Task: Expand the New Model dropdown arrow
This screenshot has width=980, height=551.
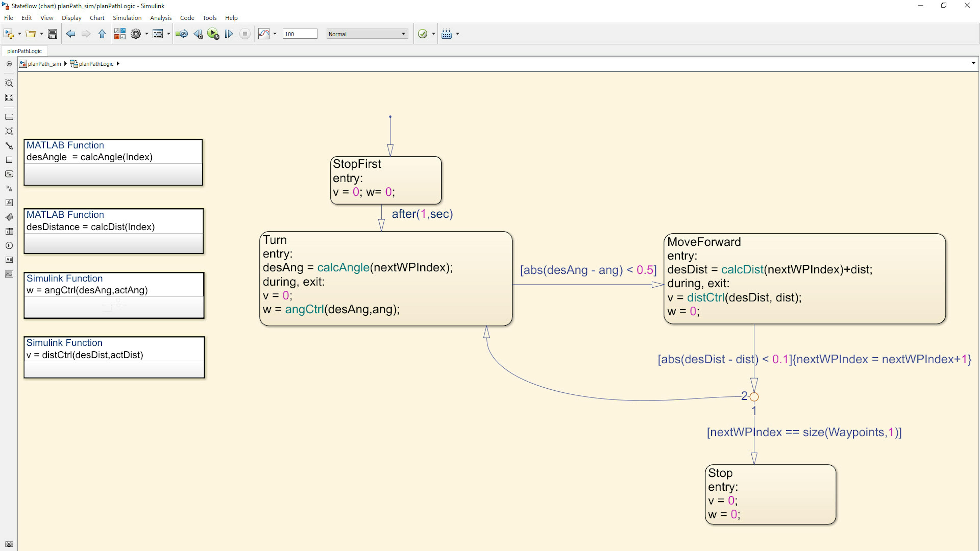Action: point(19,34)
